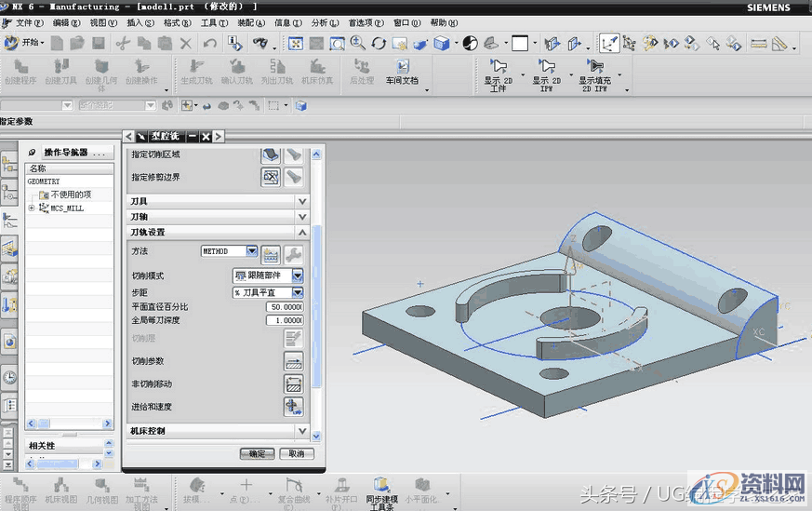
Task: Click the 取消 button
Action: [295, 453]
